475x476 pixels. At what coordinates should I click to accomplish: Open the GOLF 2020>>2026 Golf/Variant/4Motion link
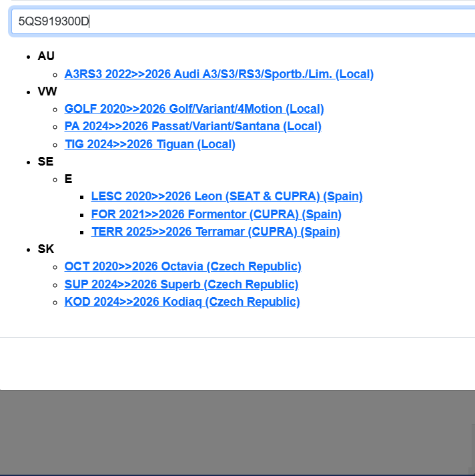[x=194, y=109]
